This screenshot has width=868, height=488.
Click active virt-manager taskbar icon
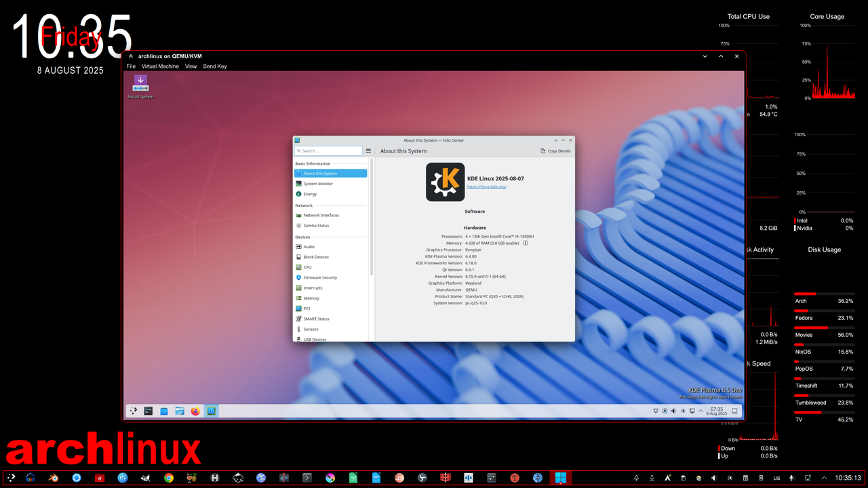tap(561, 478)
